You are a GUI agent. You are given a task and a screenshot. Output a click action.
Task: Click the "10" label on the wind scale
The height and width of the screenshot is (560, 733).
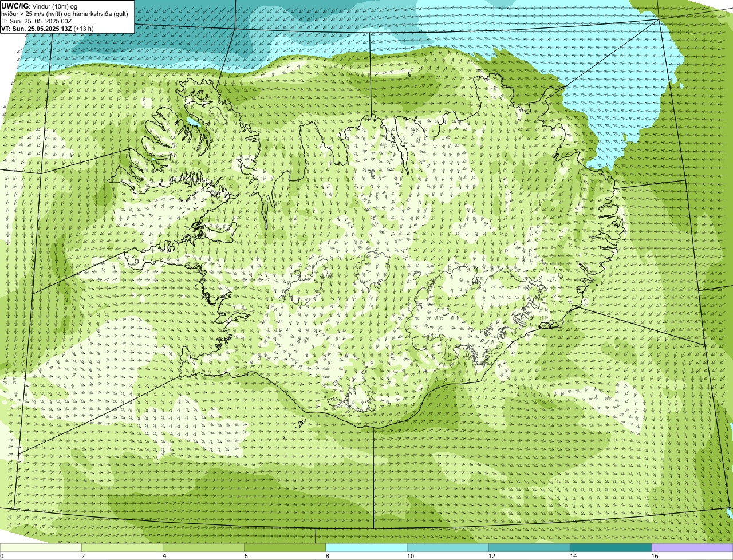(410, 556)
